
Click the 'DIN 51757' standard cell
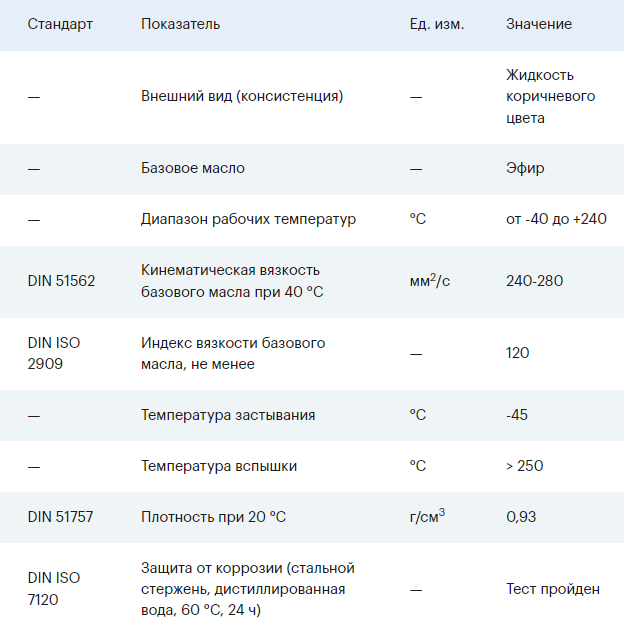click(61, 517)
